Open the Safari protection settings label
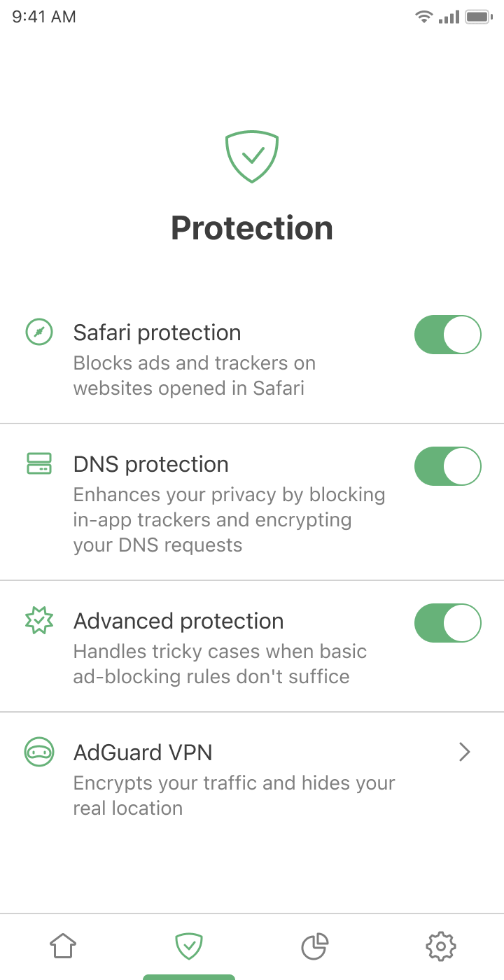 point(157,332)
